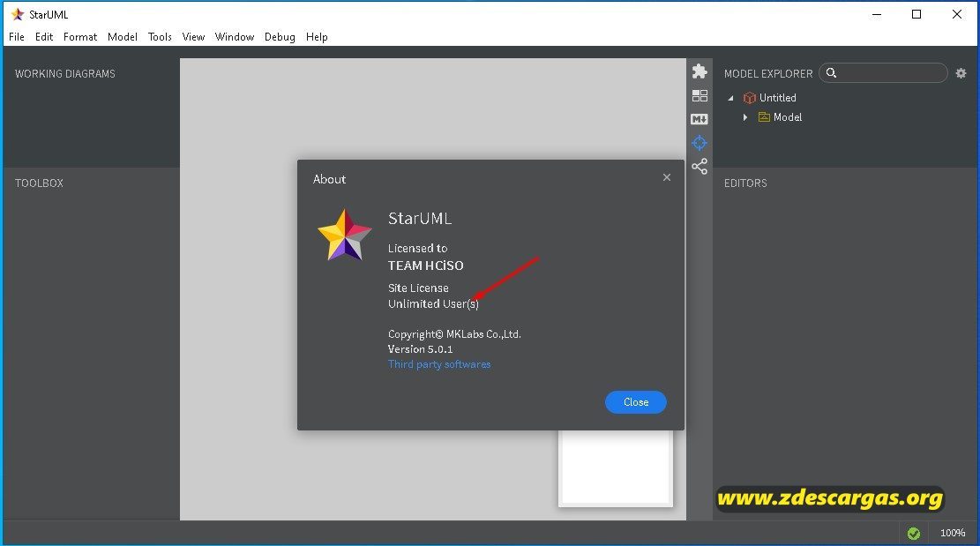Maximize the StarUML window

(916, 14)
